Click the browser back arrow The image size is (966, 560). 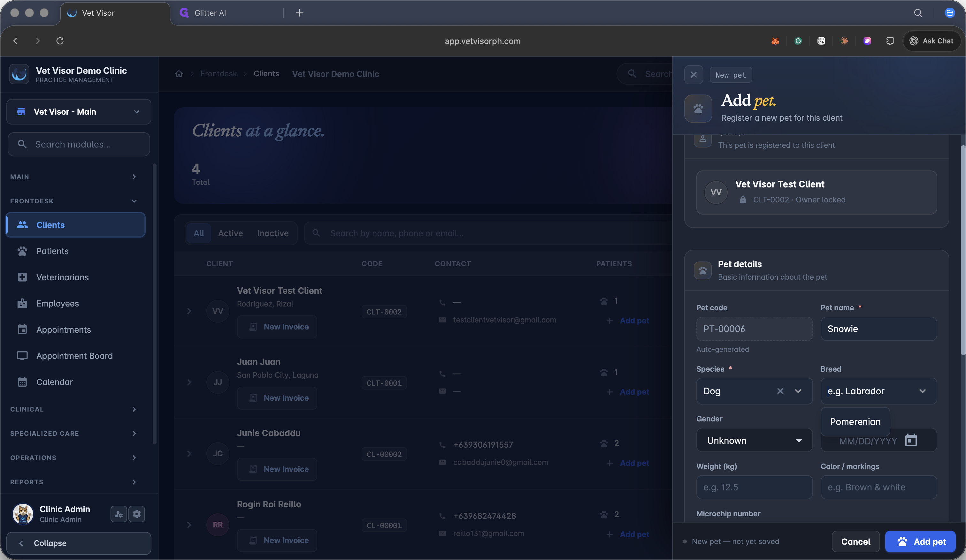[15, 41]
